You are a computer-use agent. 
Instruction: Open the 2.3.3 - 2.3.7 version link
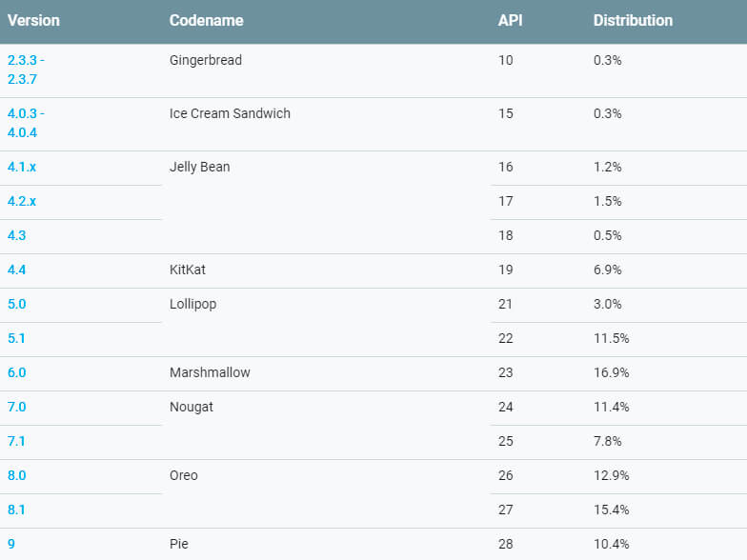tap(26, 70)
